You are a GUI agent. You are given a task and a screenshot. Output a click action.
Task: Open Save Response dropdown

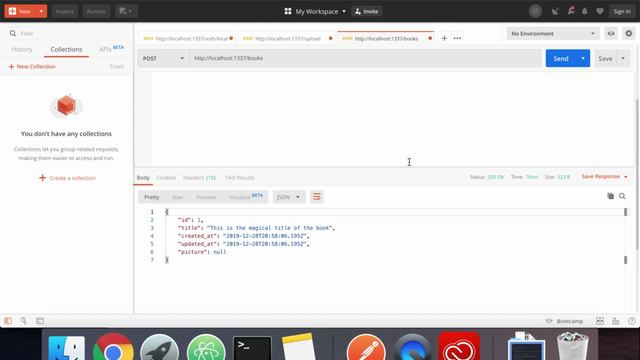tap(604, 176)
